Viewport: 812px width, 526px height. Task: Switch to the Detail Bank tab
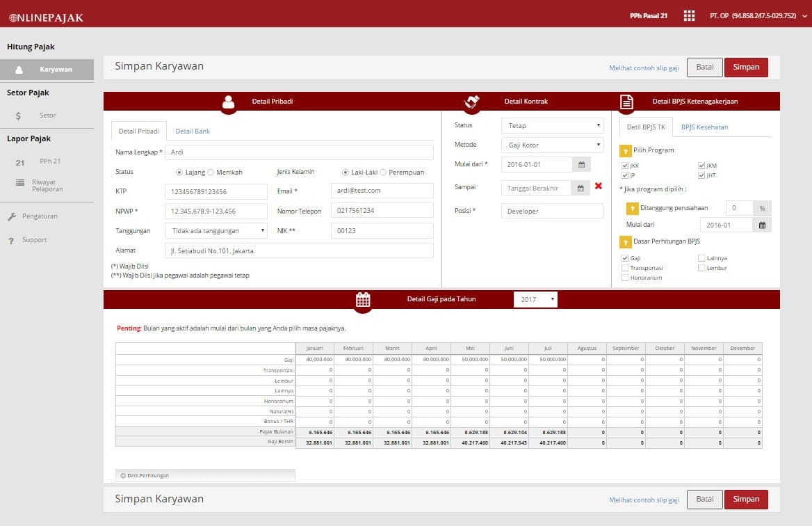click(193, 131)
